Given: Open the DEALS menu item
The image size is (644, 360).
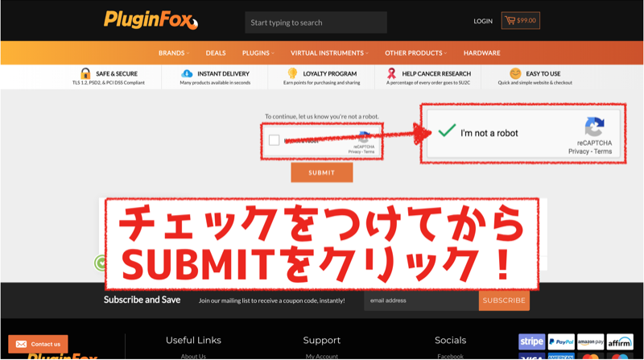Looking at the screenshot, I should (216, 53).
